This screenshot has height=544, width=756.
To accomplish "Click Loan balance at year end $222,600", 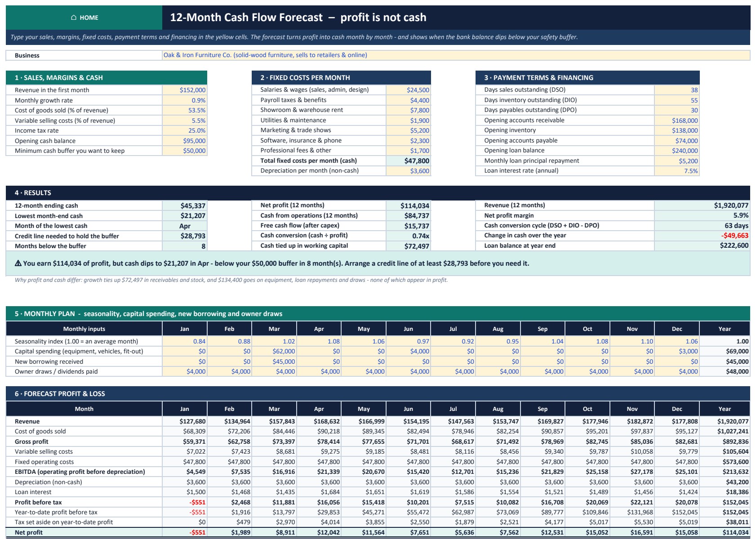I will click(x=702, y=246).
